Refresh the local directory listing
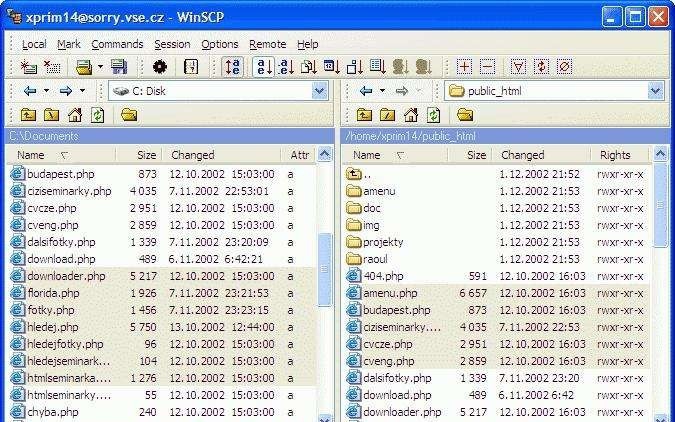Image resolution: width=675 pixels, height=422 pixels. coord(98,115)
